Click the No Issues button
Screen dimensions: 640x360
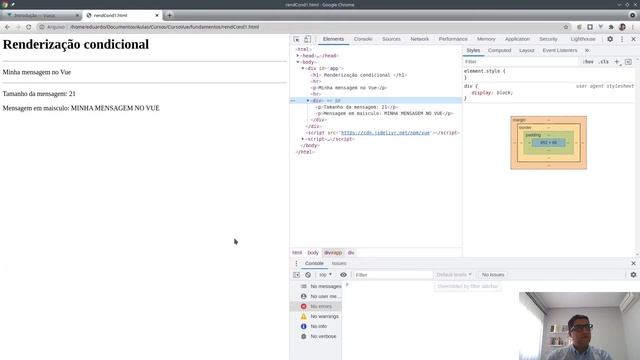pyautogui.click(x=493, y=275)
